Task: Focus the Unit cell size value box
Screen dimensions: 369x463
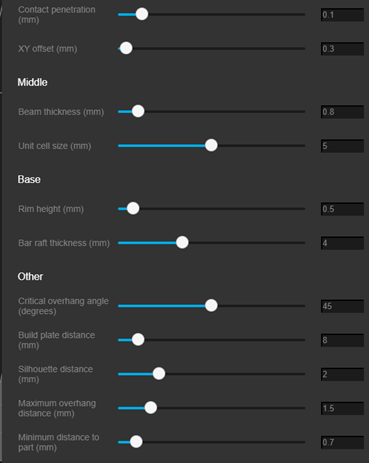Action: 342,146
